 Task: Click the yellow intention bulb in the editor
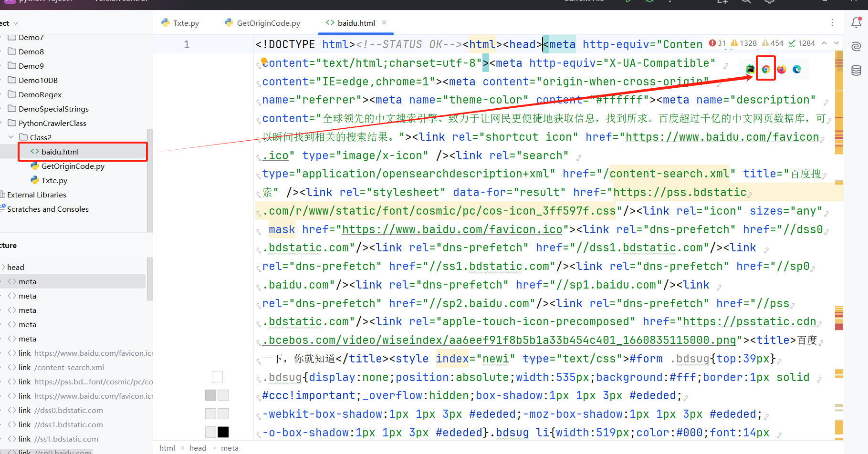[x=264, y=61]
